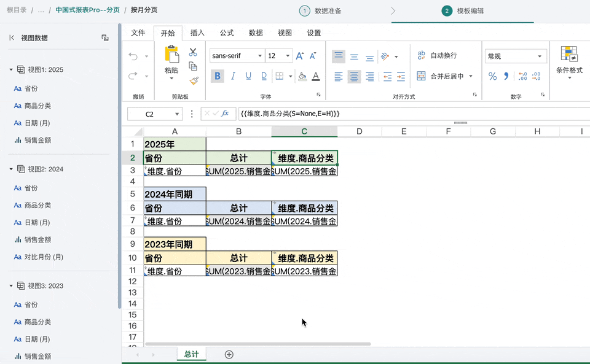Switch to the 设置 tab
The image size is (590, 364).
pos(314,33)
